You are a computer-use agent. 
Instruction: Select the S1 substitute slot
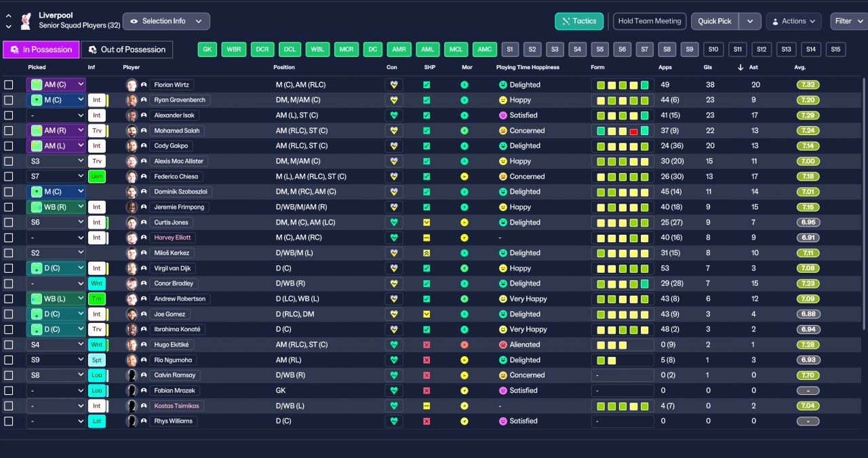510,50
